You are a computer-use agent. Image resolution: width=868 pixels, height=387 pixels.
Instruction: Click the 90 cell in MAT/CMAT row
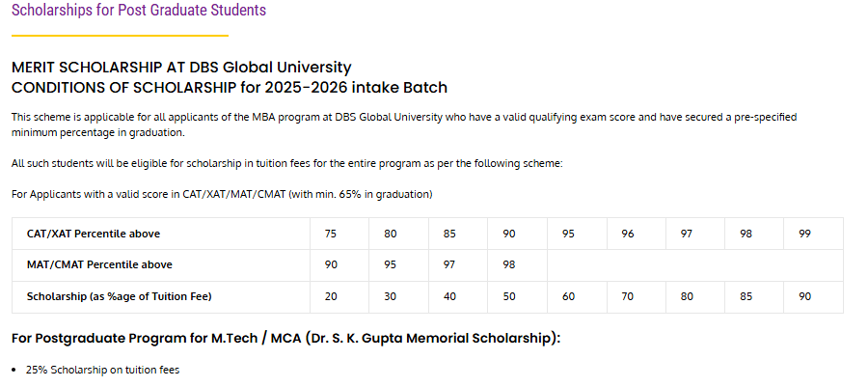tap(331, 264)
